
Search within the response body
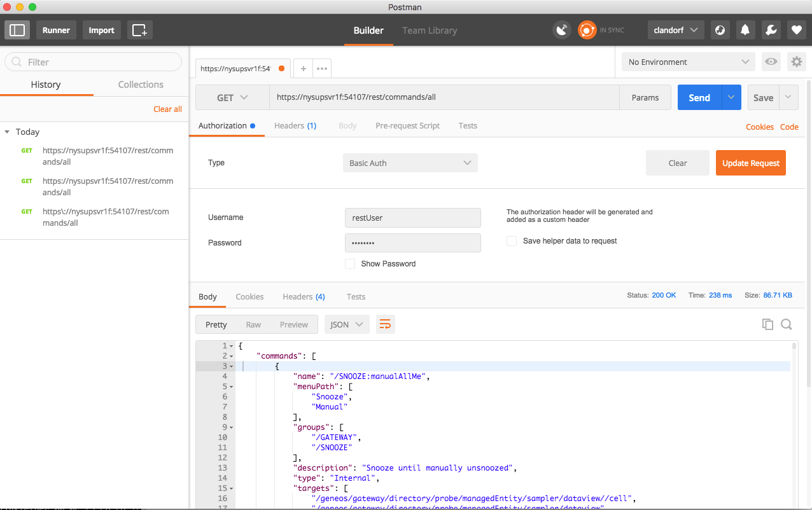click(787, 324)
